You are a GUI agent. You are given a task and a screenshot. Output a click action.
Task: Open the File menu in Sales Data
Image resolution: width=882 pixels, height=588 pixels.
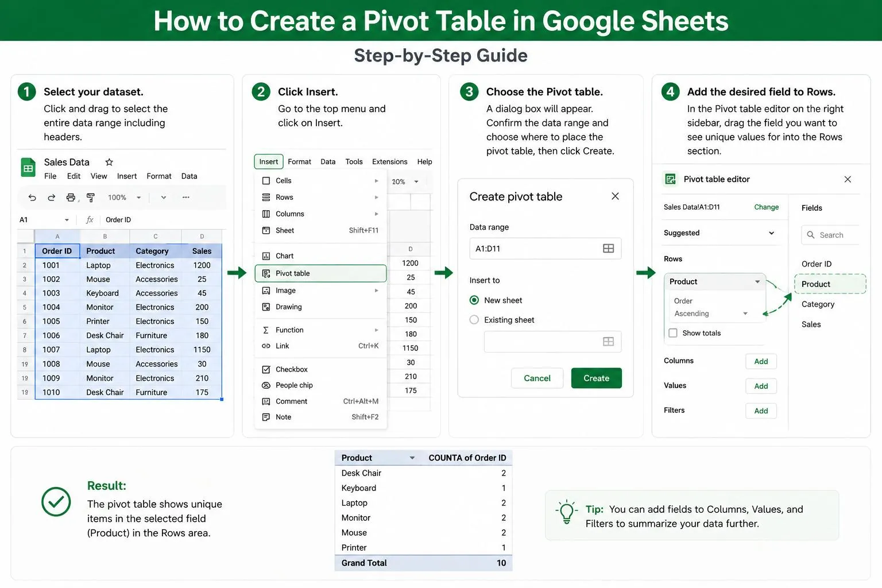(x=51, y=176)
